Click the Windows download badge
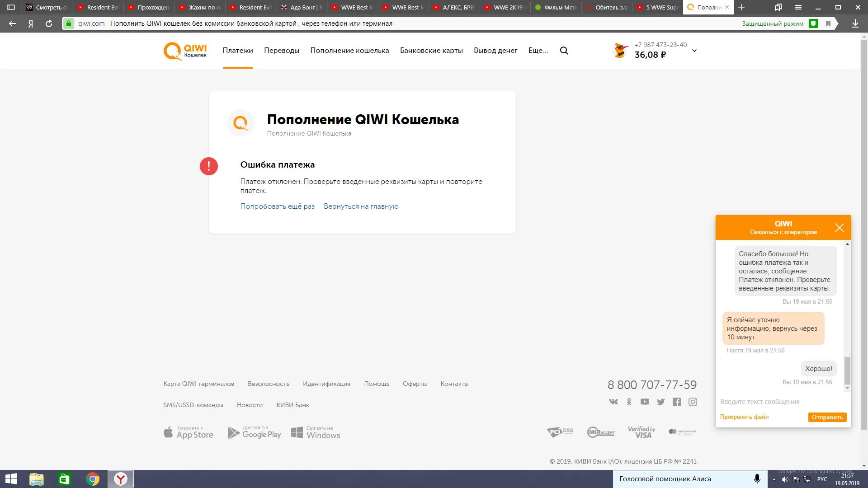This screenshot has height=488, width=868. (x=316, y=432)
